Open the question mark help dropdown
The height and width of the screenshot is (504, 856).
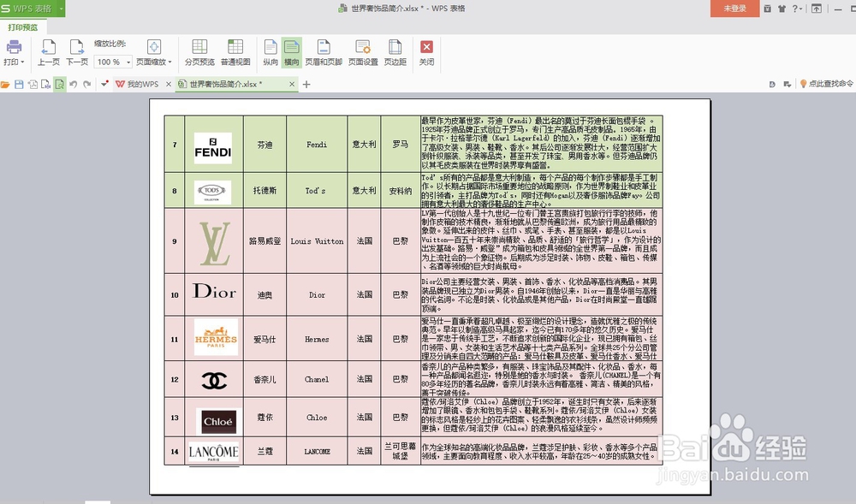(x=798, y=9)
